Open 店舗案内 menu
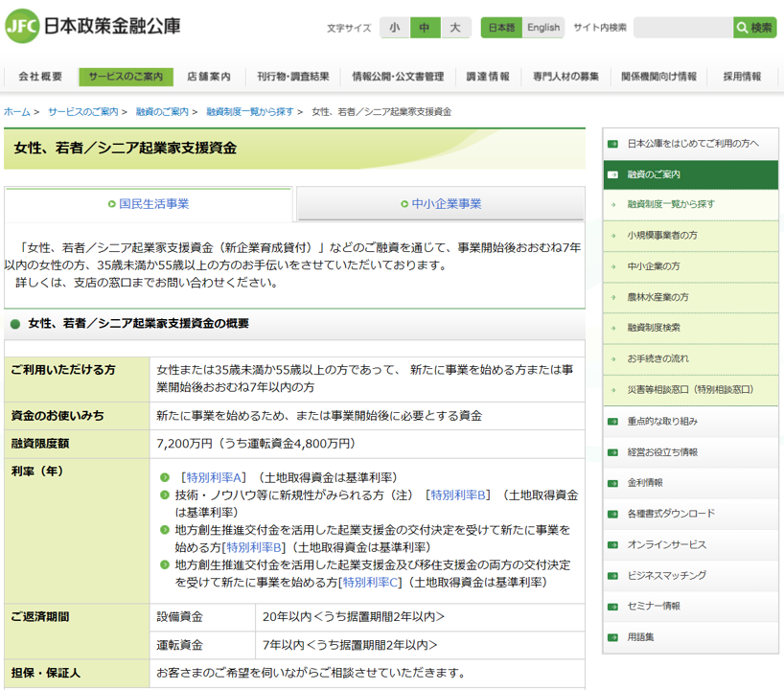The width and height of the screenshot is (784, 690). click(x=209, y=77)
